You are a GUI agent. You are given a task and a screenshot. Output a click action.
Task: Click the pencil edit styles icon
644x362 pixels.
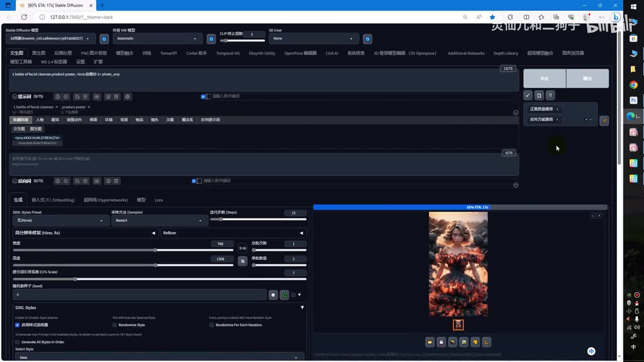point(604,121)
